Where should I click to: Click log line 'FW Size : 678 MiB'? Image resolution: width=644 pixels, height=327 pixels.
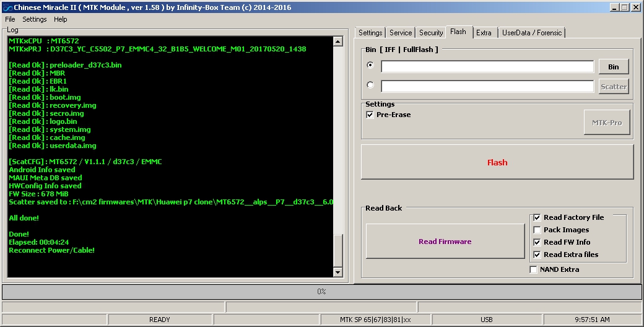coord(38,193)
